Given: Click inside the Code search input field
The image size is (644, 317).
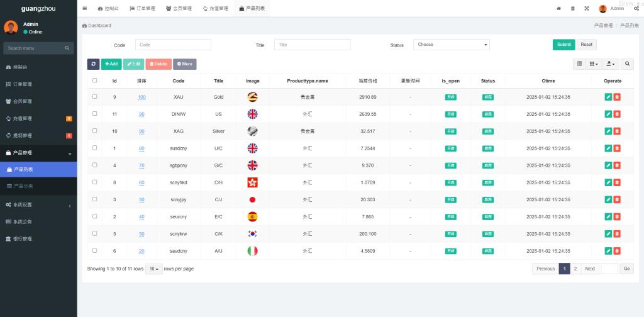Looking at the screenshot, I should [173, 45].
